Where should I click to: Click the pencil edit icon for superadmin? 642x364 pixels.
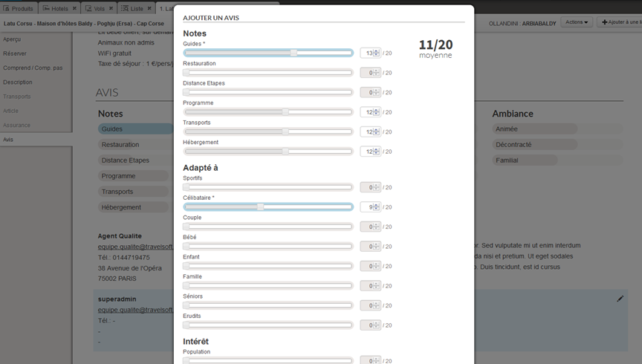point(620,299)
